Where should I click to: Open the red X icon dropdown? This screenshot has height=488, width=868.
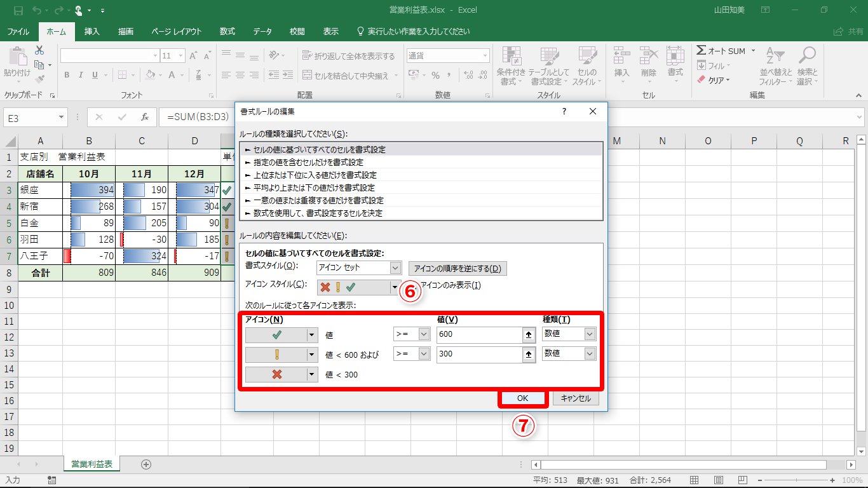[x=311, y=374]
